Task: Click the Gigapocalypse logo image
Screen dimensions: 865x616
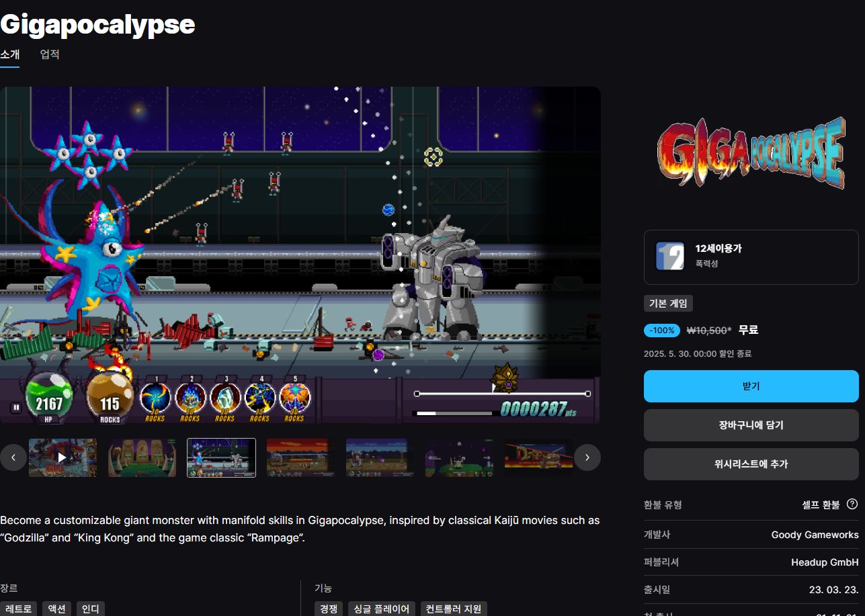Action: [x=751, y=152]
